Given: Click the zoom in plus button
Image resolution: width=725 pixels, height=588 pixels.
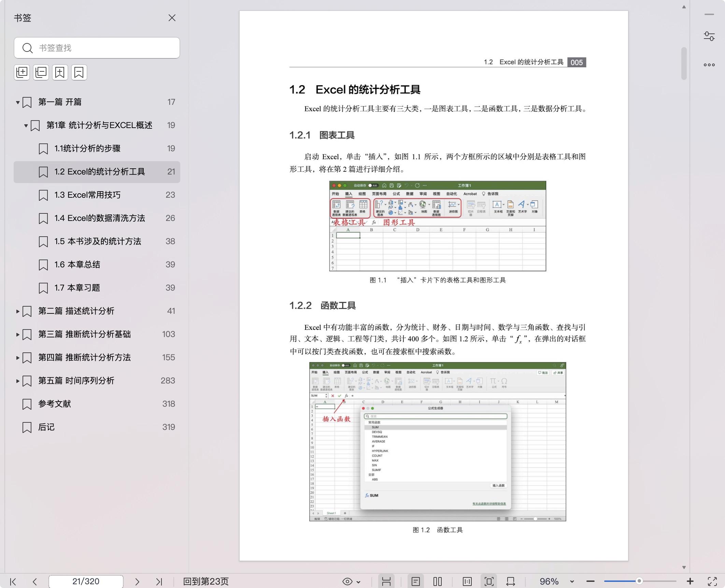Looking at the screenshot, I should click(690, 581).
